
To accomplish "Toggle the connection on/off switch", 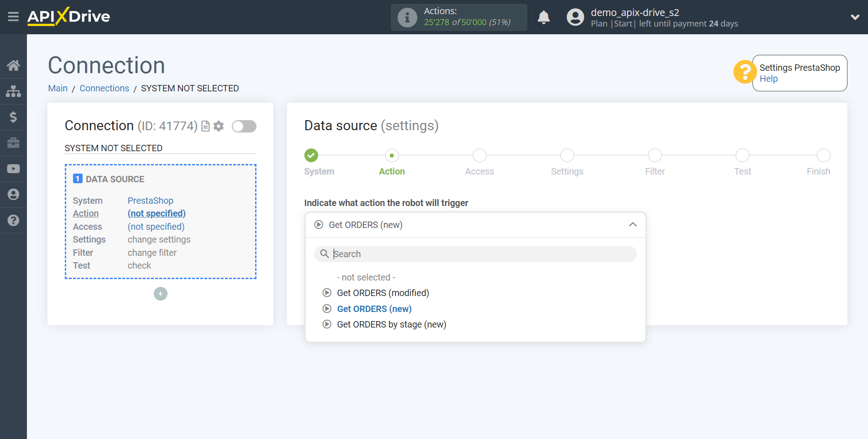I will [x=244, y=126].
